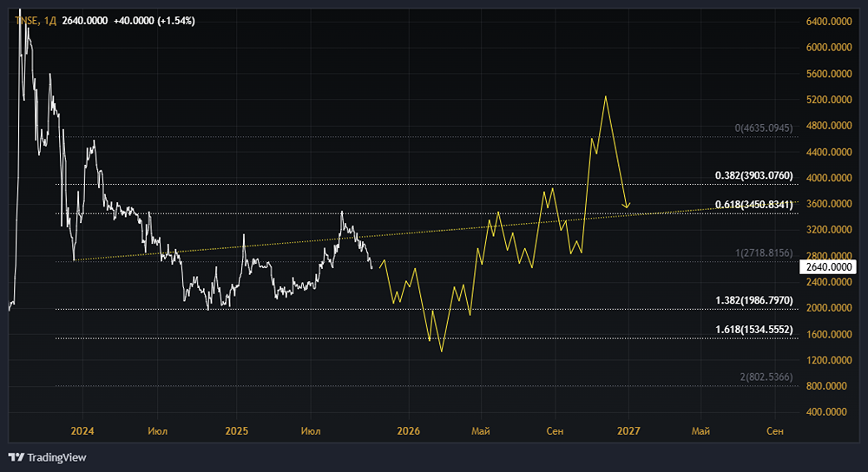Screen dimensions: 868x472
Task: Click the yellow forecast arrowhead
Action: coord(626,206)
